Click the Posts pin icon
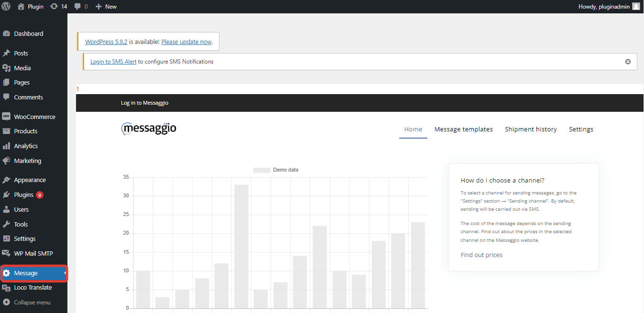The image size is (644, 313). click(x=6, y=53)
